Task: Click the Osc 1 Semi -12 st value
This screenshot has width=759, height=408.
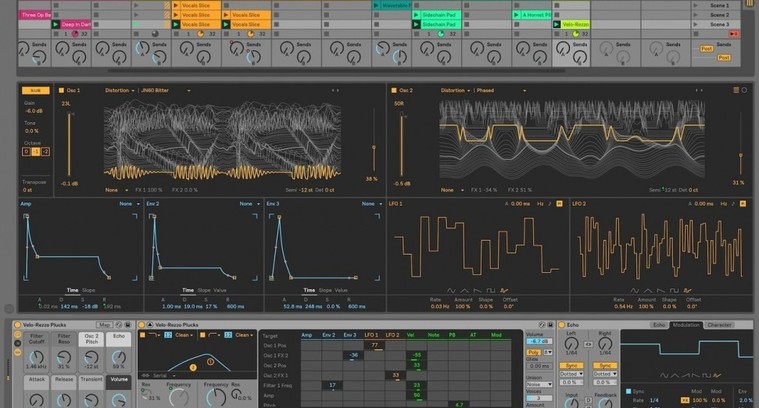Action: click(x=306, y=190)
